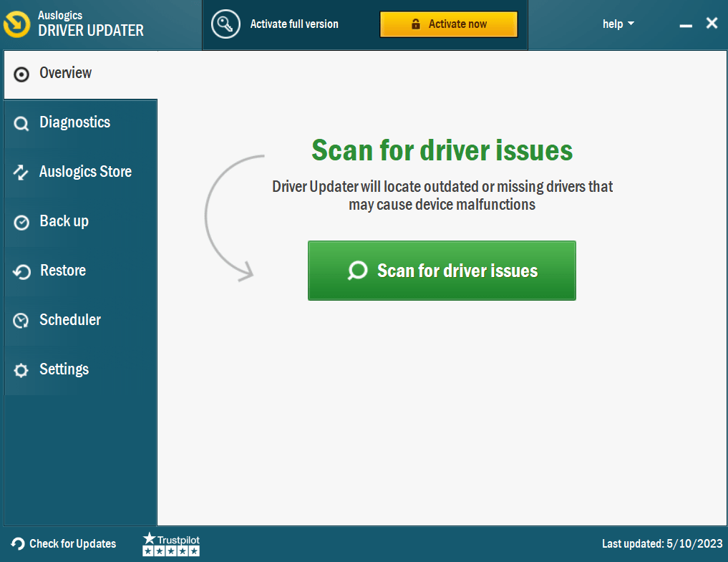The image size is (728, 562).
Task: Click the Diagnostics magnifier icon
Action: click(21, 124)
